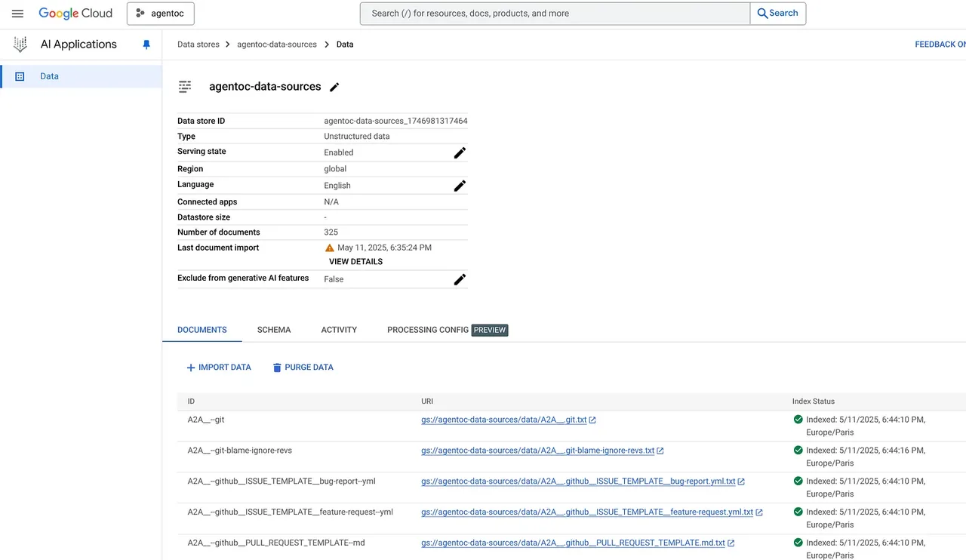966x560 pixels.
Task: Click the document count value 325
Action: pyautogui.click(x=331, y=232)
